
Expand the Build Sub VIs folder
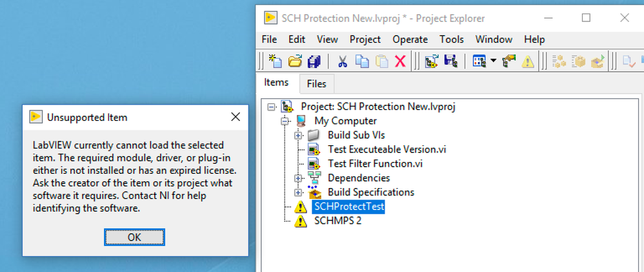coord(298,135)
